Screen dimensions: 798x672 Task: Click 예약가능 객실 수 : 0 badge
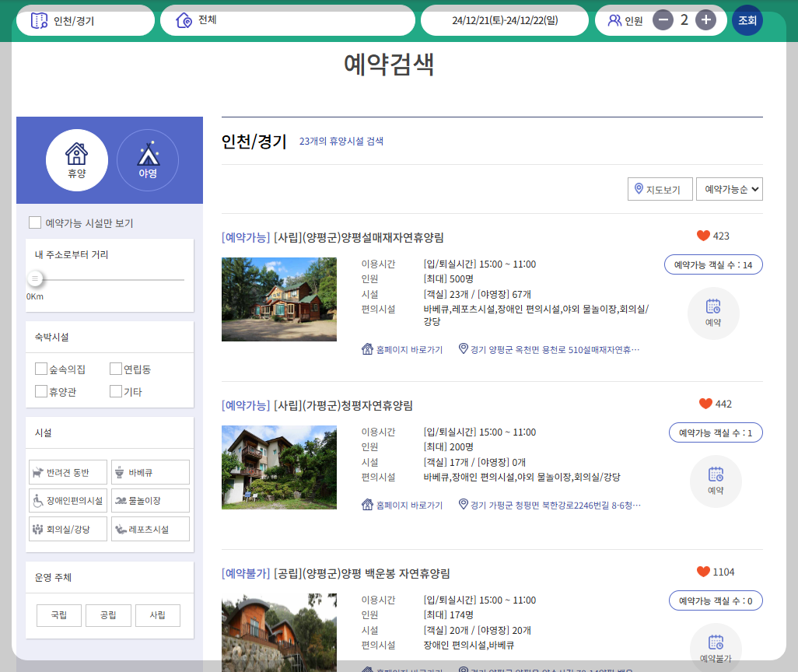[x=716, y=600]
